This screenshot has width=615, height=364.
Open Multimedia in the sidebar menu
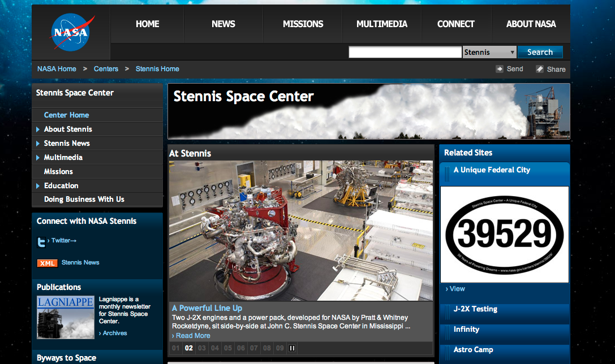point(63,158)
